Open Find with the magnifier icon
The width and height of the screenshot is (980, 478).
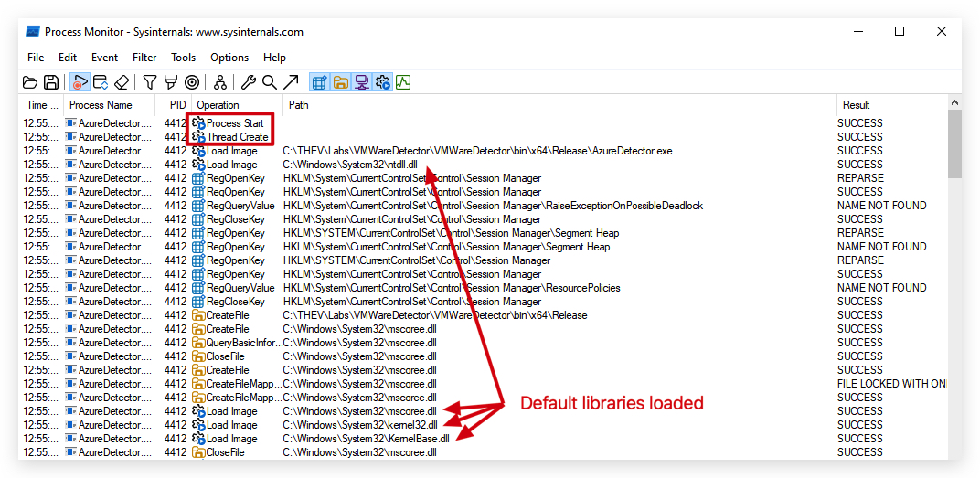270,82
